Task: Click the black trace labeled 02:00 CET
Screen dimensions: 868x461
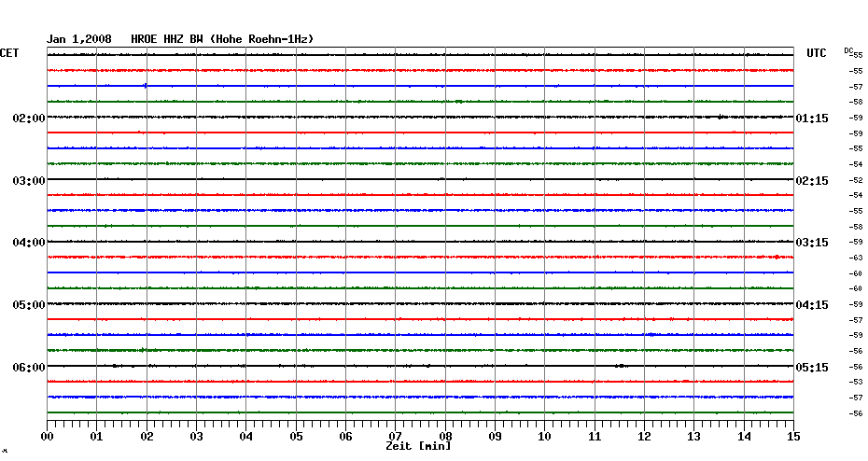Action: (420, 118)
